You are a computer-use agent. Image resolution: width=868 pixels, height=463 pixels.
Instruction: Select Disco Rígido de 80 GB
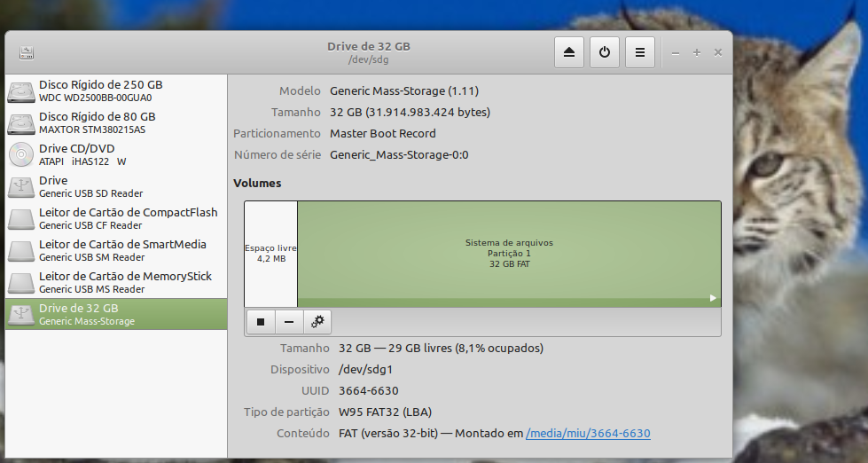coord(116,123)
